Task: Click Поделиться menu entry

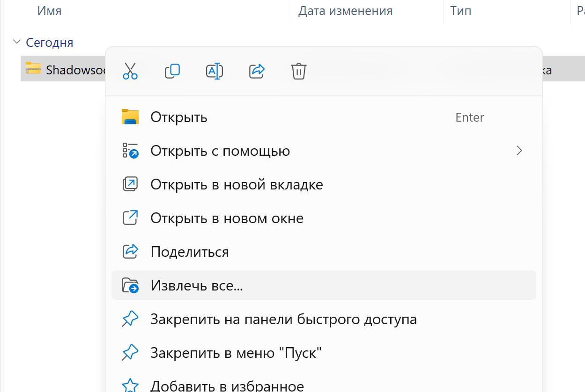Action: click(189, 252)
